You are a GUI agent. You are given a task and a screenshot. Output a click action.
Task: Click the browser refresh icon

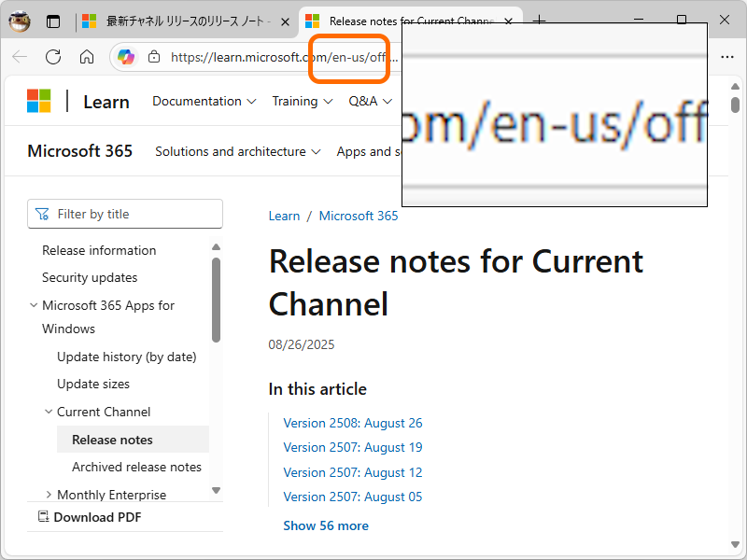(x=53, y=57)
